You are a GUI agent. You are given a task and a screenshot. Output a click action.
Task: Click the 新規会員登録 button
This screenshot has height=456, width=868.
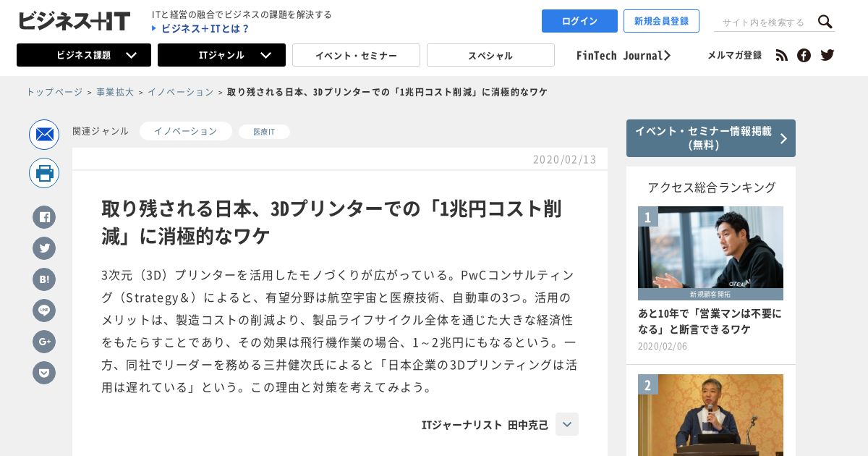tap(661, 21)
